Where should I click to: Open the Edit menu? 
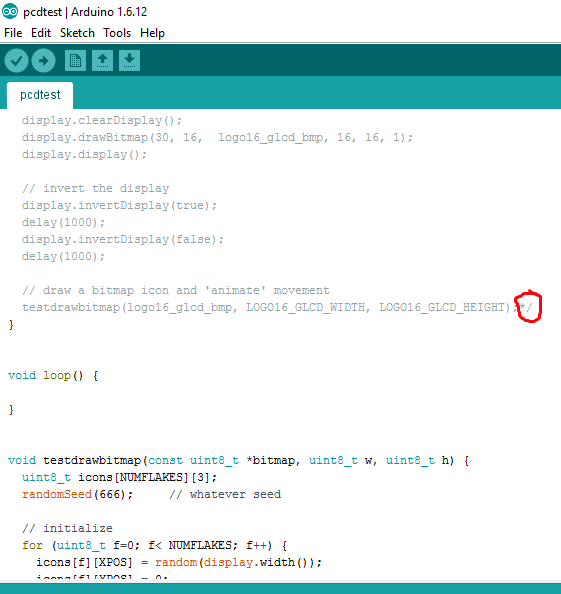pyautogui.click(x=41, y=33)
